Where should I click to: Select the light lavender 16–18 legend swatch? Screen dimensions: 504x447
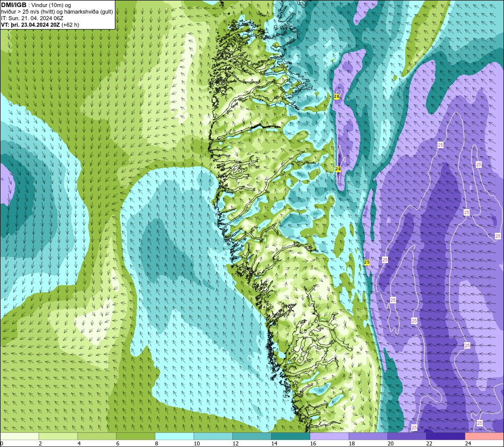click(329, 436)
